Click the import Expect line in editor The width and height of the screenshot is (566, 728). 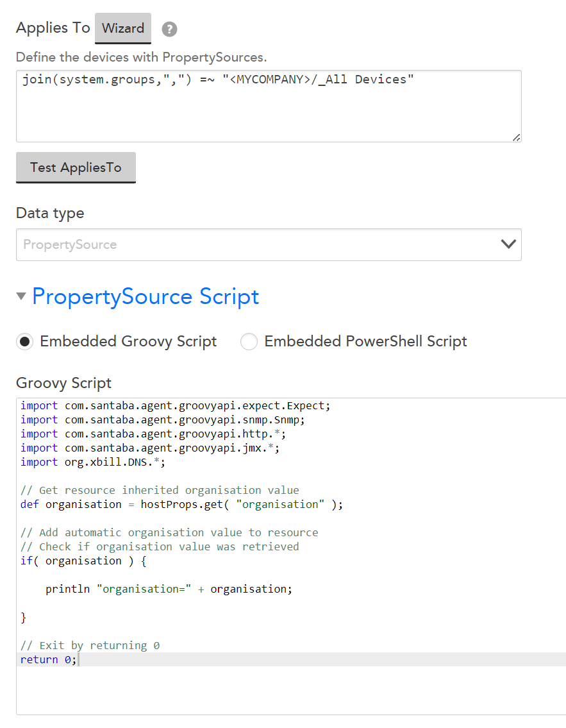tap(176, 406)
